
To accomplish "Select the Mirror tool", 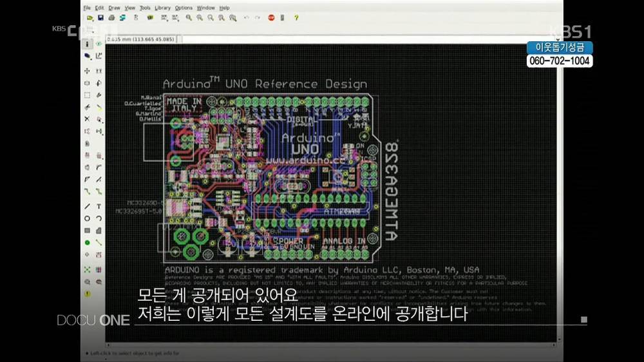I will (x=87, y=83).
